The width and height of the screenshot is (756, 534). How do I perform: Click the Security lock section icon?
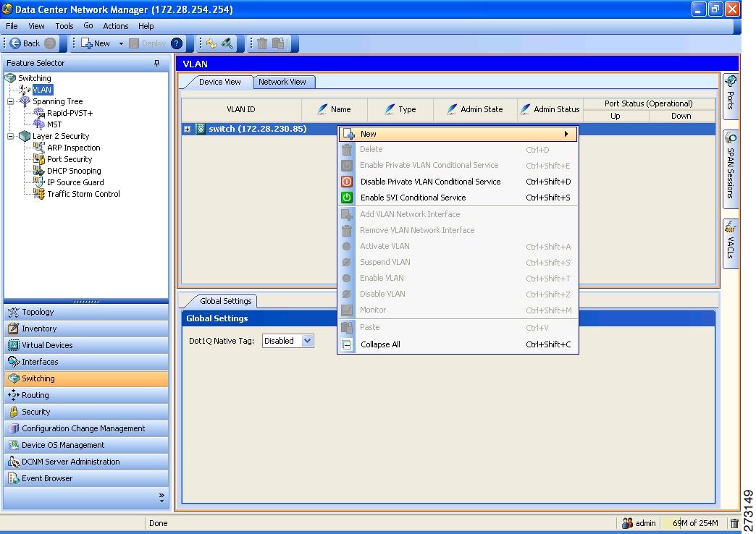[14, 412]
